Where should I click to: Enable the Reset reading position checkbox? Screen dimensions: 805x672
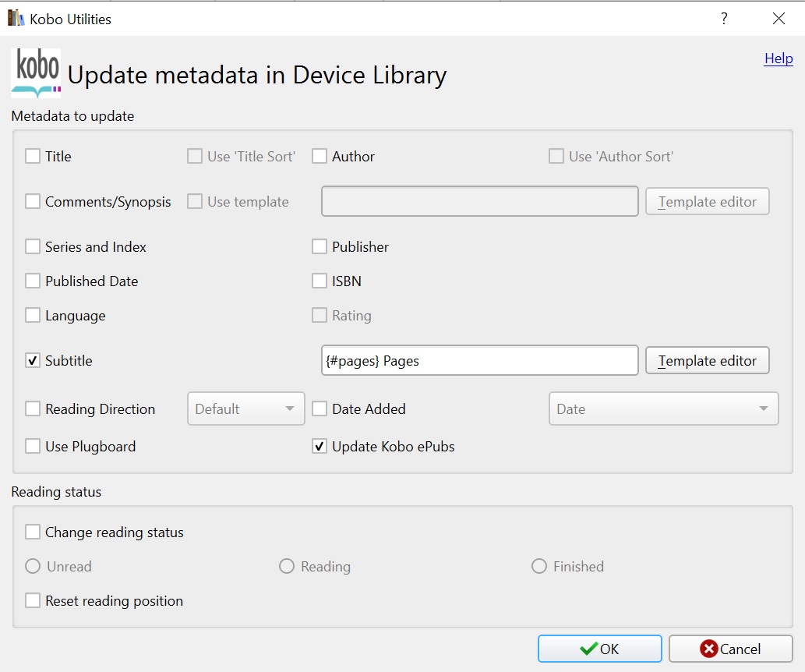pos(33,600)
